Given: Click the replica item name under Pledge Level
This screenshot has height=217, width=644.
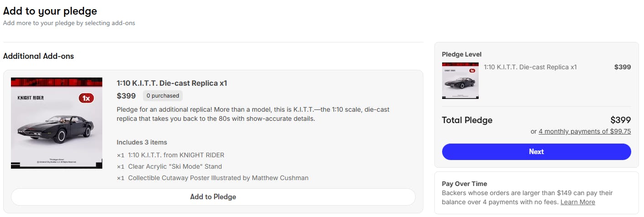Looking at the screenshot, I should pos(530,67).
